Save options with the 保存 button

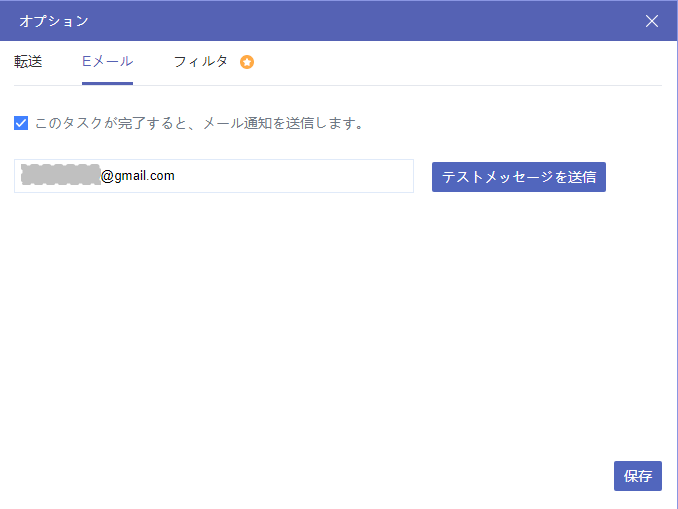pyautogui.click(x=637, y=476)
